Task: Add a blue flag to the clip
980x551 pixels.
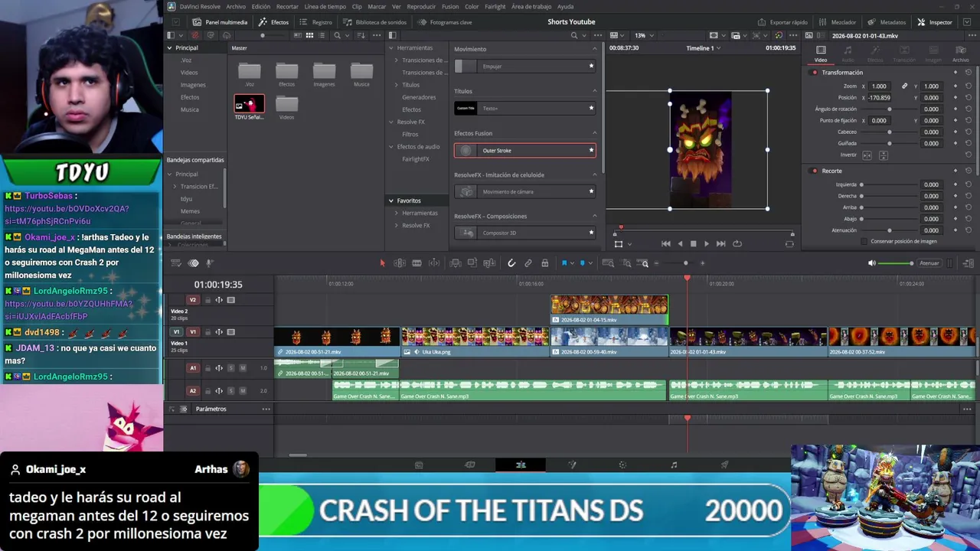Action: 564,263
